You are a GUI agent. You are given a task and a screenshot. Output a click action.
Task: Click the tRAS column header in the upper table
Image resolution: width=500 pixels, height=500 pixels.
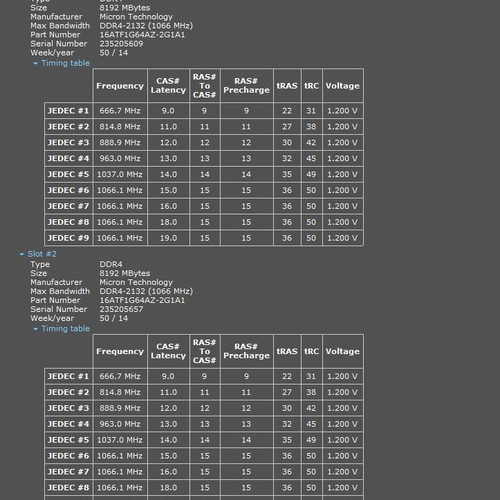pyautogui.click(x=287, y=86)
